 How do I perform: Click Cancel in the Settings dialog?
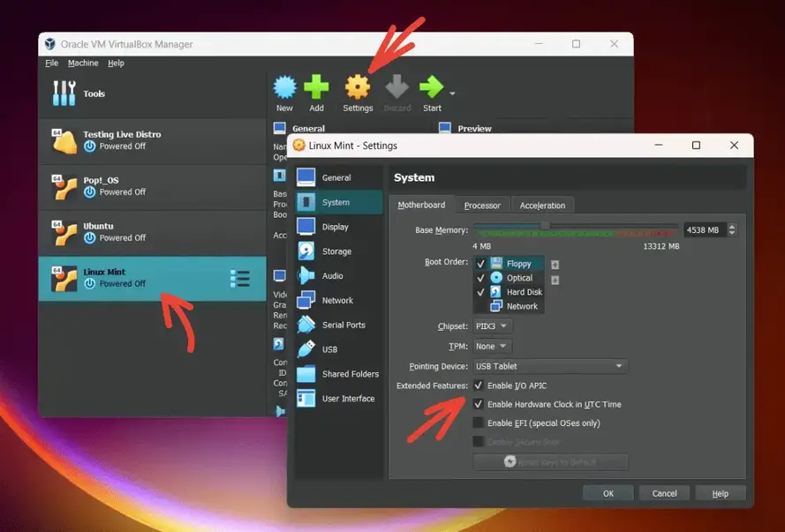coord(664,493)
